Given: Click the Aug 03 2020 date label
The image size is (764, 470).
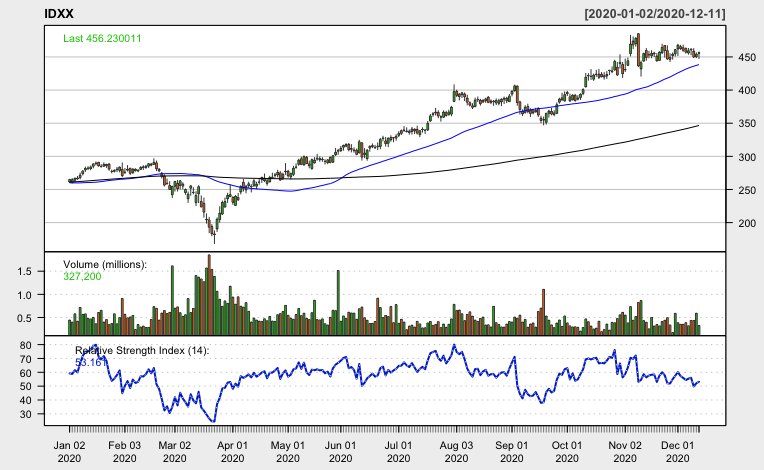Looking at the screenshot, I should [x=456, y=452].
